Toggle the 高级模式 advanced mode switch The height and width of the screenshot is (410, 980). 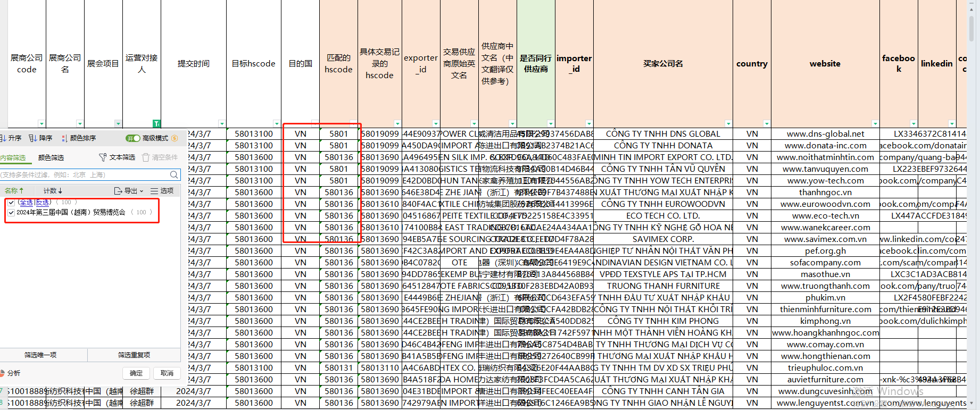[132, 138]
